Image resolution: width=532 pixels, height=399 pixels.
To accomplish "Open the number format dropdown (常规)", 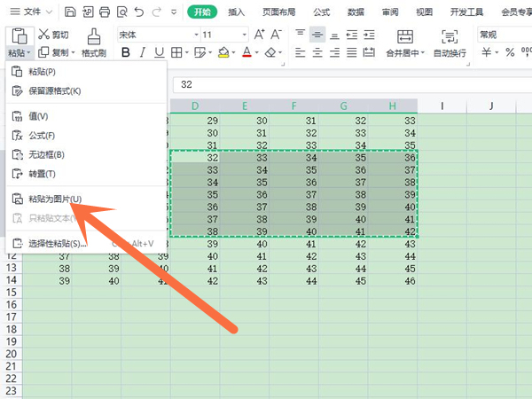I will point(501,35).
